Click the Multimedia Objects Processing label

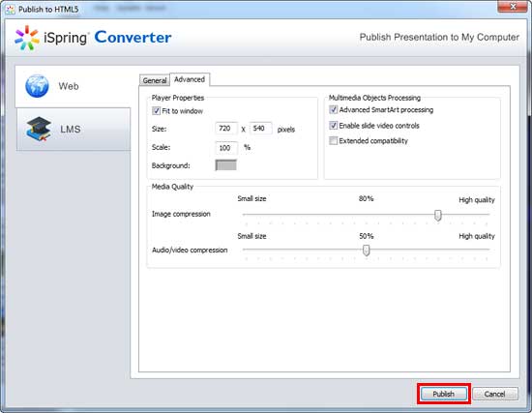click(374, 98)
